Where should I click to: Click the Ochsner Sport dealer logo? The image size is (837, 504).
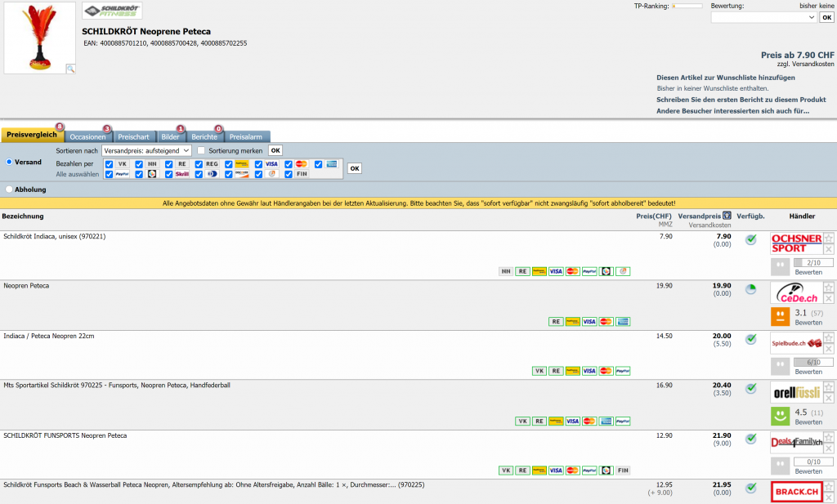click(796, 243)
